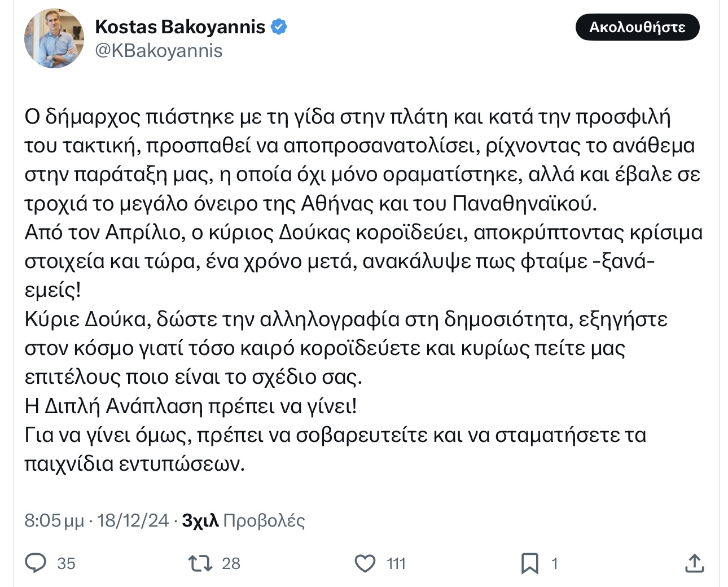The width and height of the screenshot is (728, 587).
Task: Click the retweet count 28
Action: point(231,563)
